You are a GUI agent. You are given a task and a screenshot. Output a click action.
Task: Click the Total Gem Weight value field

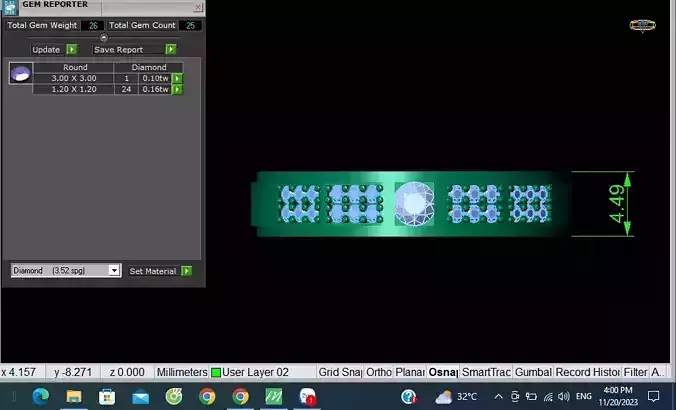(x=93, y=25)
